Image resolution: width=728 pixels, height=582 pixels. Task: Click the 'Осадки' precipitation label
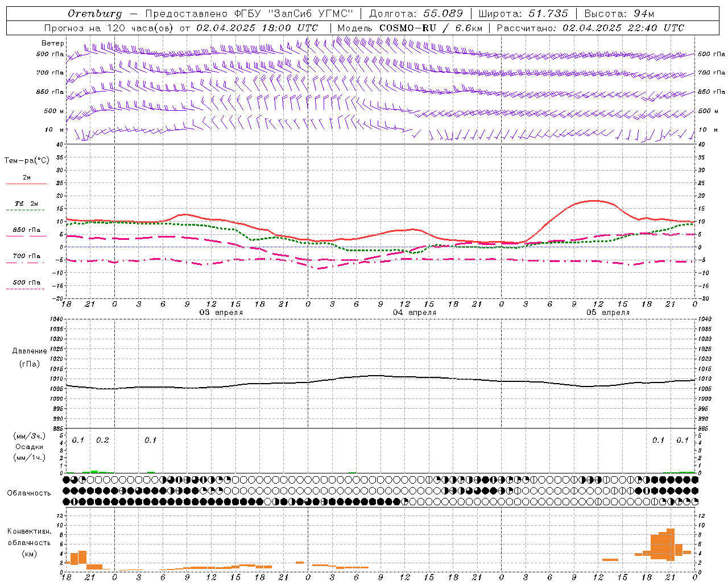pos(30,447)
